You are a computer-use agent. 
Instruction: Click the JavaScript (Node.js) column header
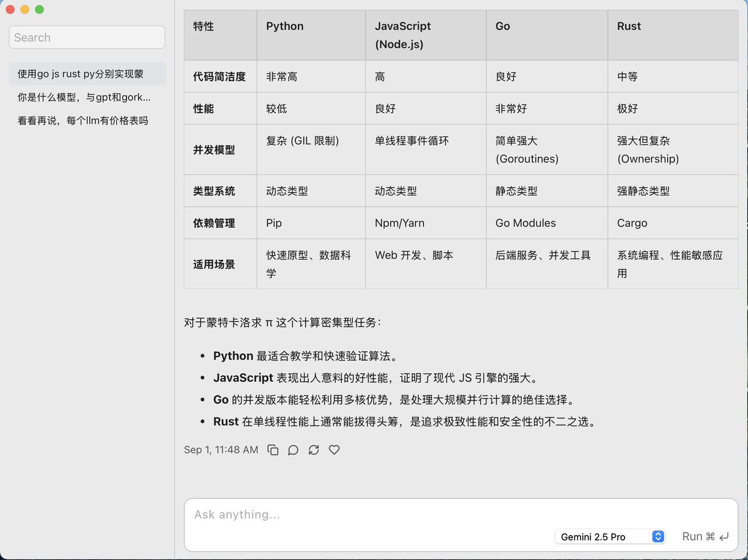[x=426, y=35]
